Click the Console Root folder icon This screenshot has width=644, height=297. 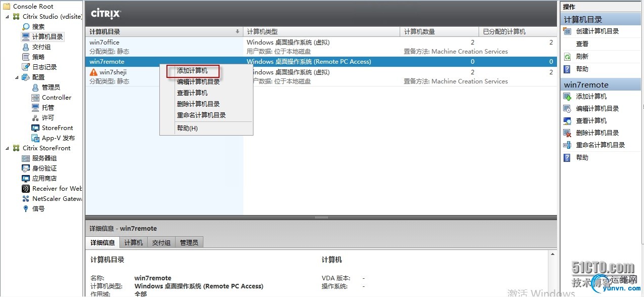tap(7, 6)
